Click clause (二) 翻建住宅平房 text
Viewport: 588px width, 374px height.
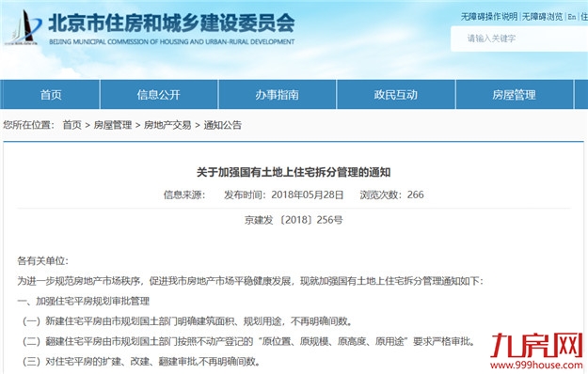(x=249, y=341)
